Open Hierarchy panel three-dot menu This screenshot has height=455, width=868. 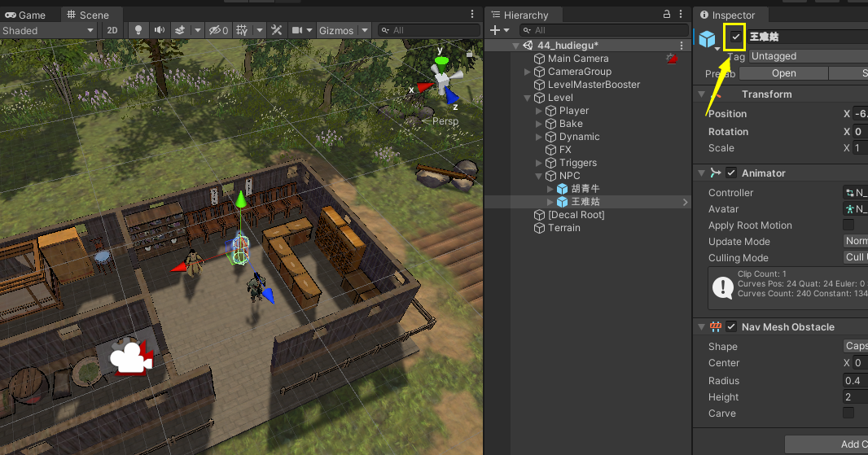681,14
